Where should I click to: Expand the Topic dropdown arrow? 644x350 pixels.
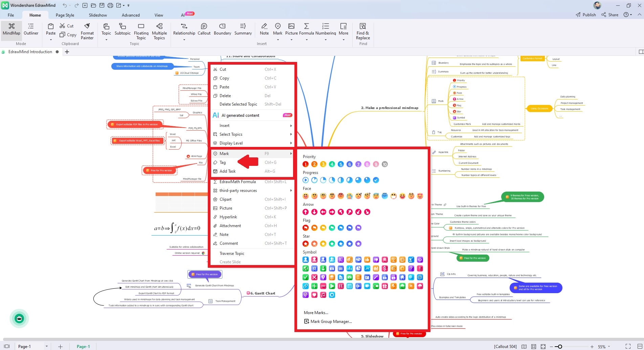tap(106, 40)
